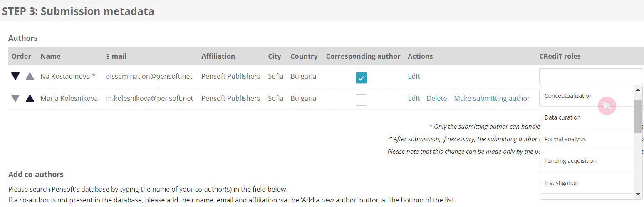644x207 pixels.
Task: Click Maria Kolesnikova's move down arrow
Action: (15, 98)
